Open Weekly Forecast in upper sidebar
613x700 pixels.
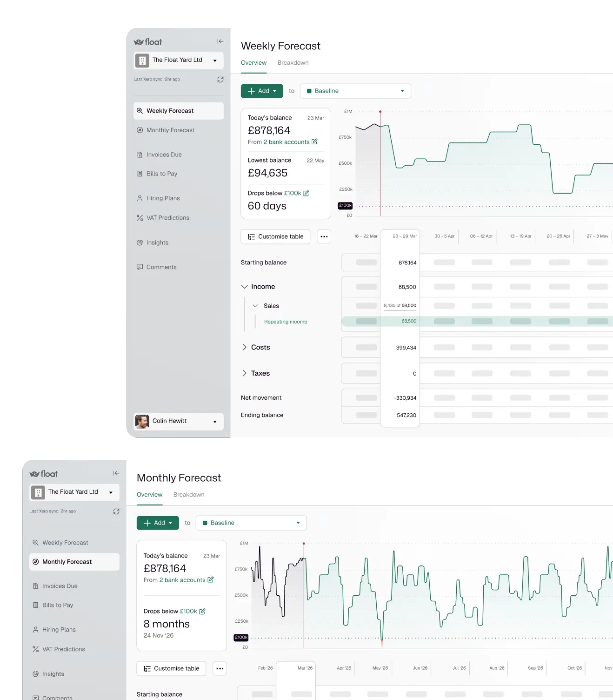pos(179,111)
